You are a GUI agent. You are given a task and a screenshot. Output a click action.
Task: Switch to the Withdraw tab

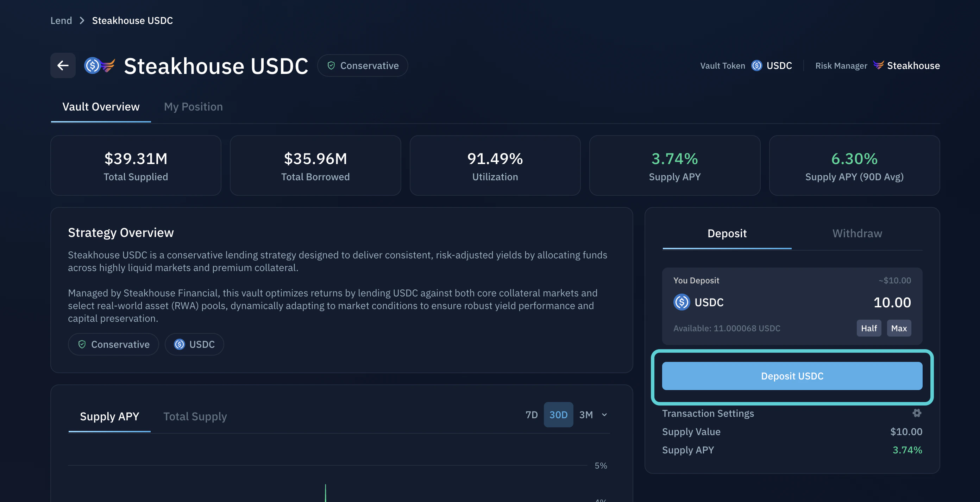point(857,233)
